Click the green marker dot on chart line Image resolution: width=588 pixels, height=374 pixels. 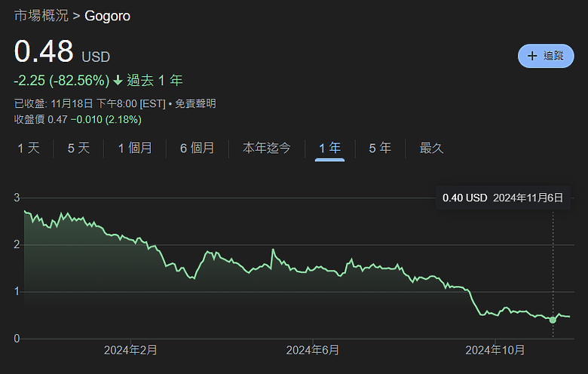click(x=553, y=320)
